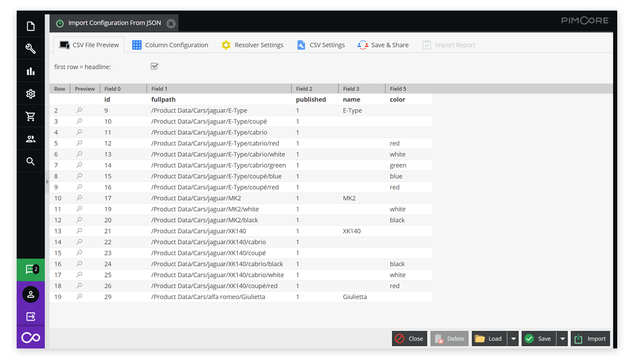Open the Load button dropdown arrow
The image size is (630, 364).
(x=513, y=338)
